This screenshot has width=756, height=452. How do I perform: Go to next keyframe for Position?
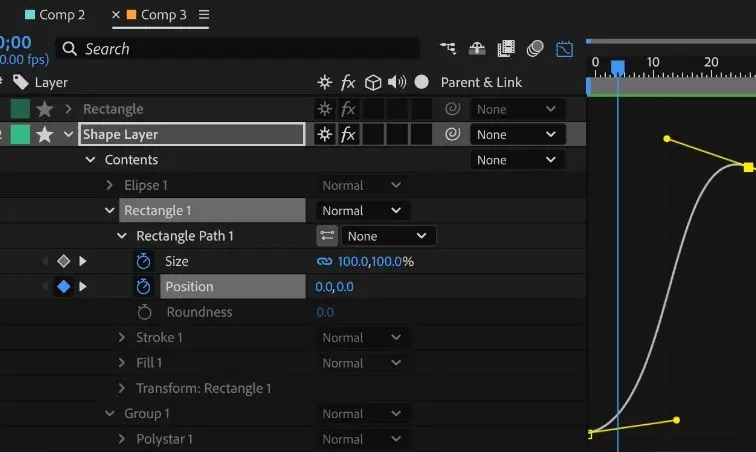click(x=82, y=287)
